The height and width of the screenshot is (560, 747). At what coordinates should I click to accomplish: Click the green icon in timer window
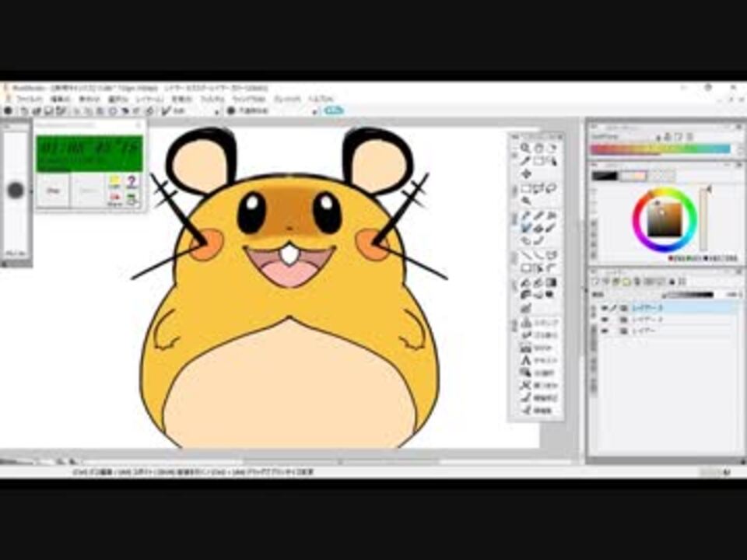[x=132, y=199]
